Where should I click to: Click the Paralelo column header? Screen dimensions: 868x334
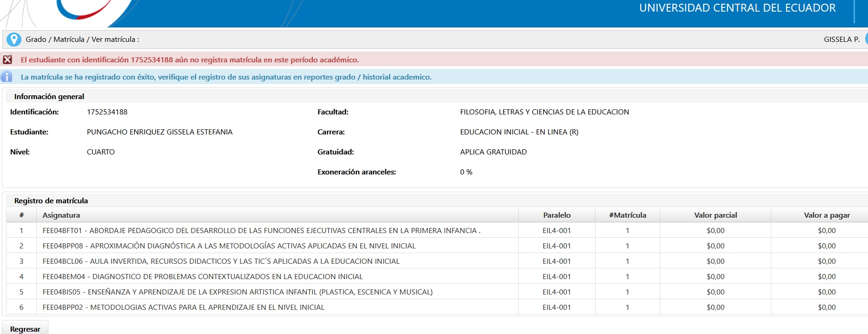tap(557, 215)
